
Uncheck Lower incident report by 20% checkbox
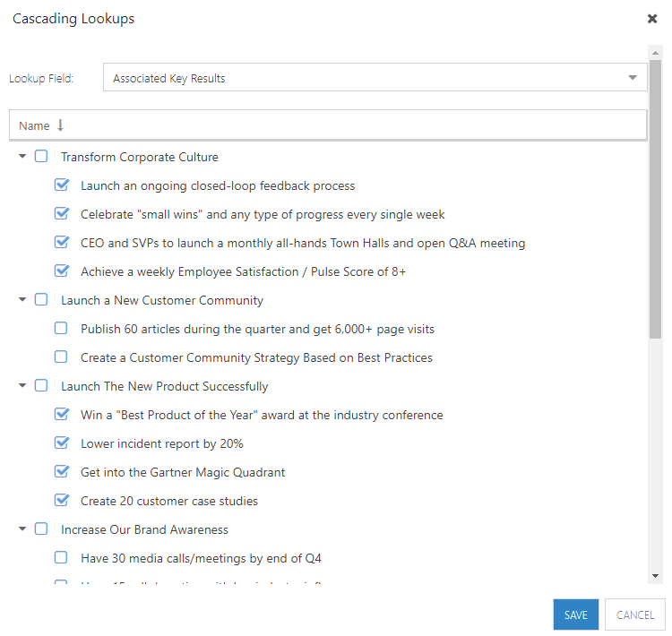61,443
